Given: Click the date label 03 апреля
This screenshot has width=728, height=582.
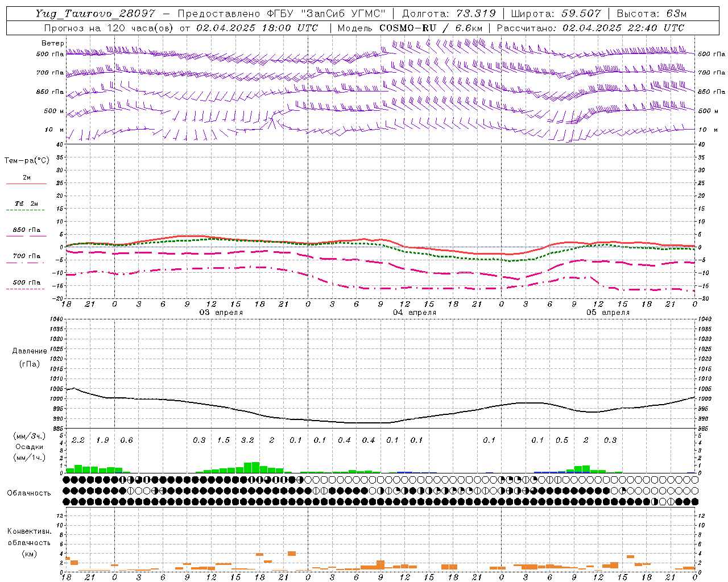Looking at the screenshot, I should coord(221,313).
